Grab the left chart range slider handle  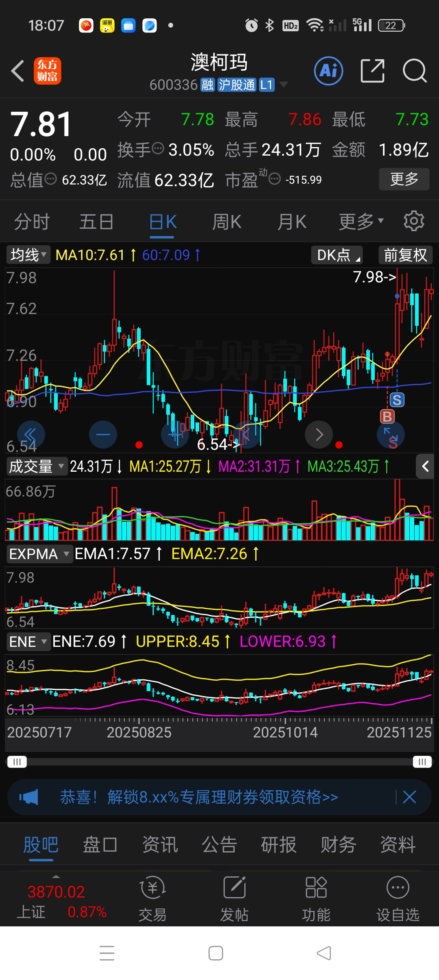click(17, 761)
